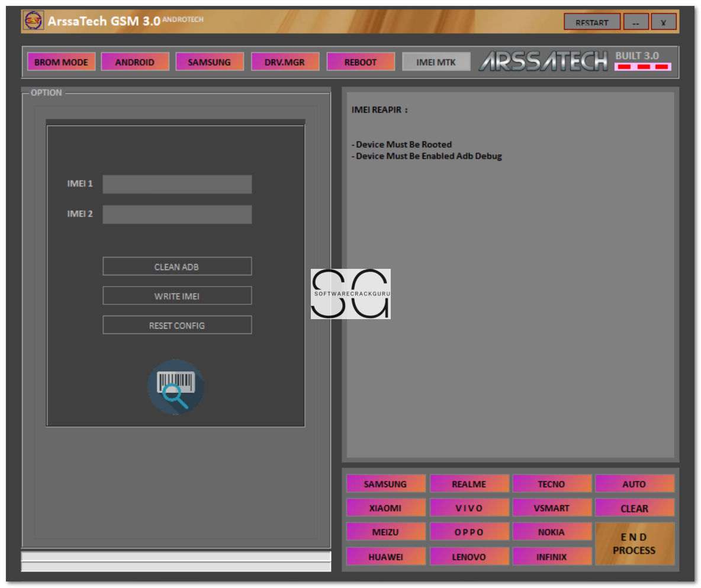Image resolution: width=701 pixels, height=588 pixels.
Task: Select the HUAWEI brand button
Action: [386, 557]
